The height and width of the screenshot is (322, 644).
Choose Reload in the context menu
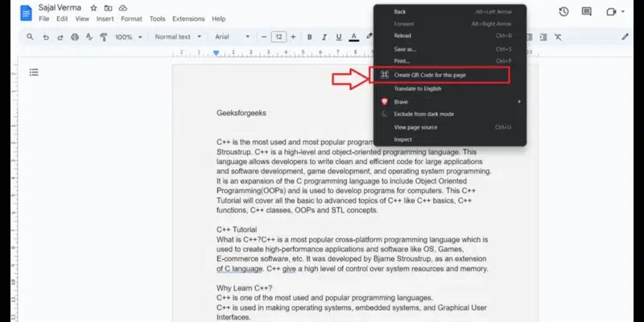tap(450, 35)
